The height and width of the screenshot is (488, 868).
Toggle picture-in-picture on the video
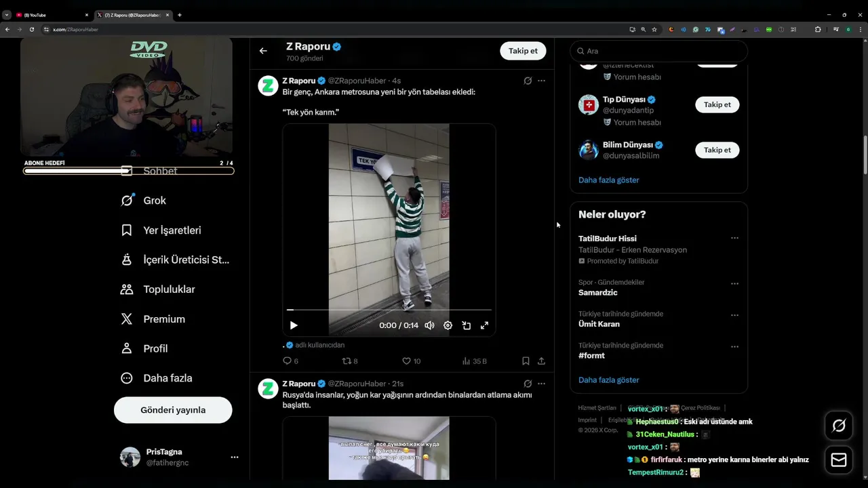467,325
